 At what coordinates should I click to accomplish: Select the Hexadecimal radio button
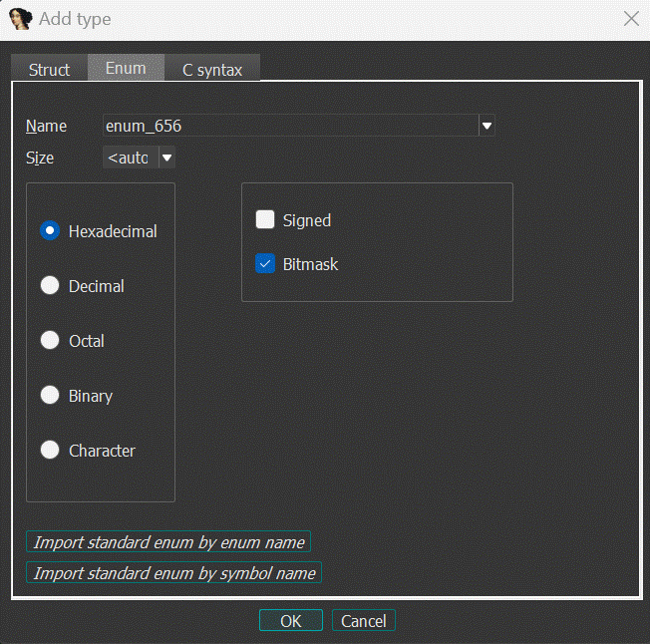click(50, 231)
